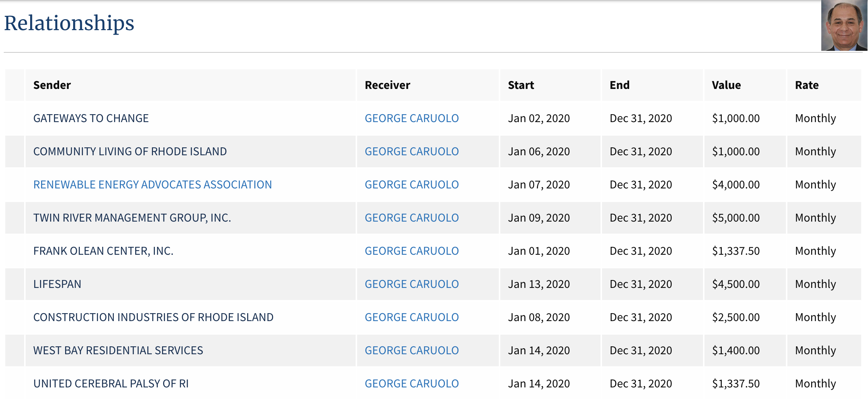Click the Relationships page heading
The width and height of the screenshot is (868, 407).
(69, 23)
